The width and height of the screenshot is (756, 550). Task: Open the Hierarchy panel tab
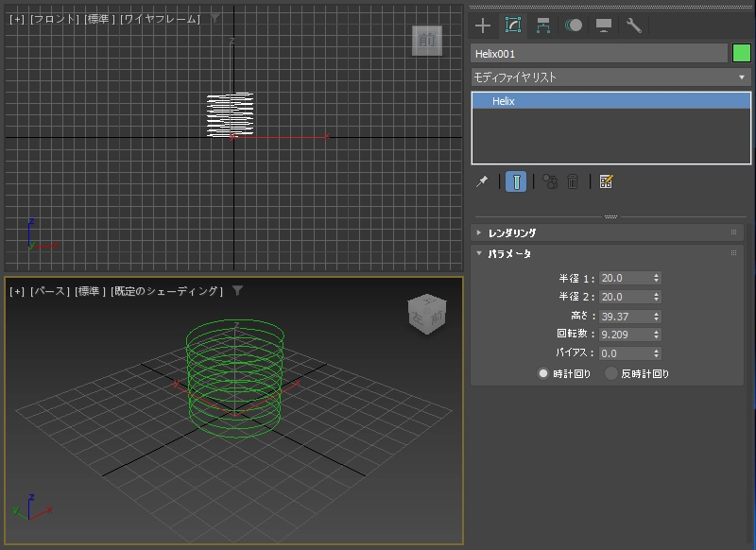[x=543, y=26]
